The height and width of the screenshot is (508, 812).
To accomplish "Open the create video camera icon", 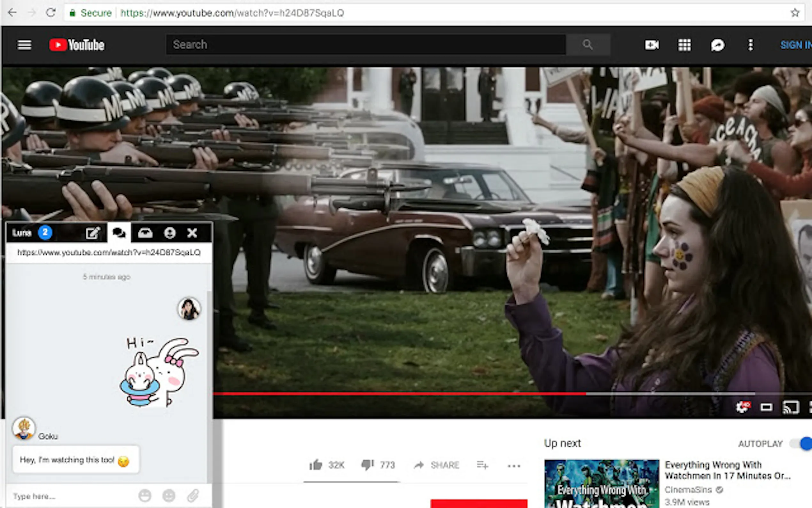I will (652, 45).
